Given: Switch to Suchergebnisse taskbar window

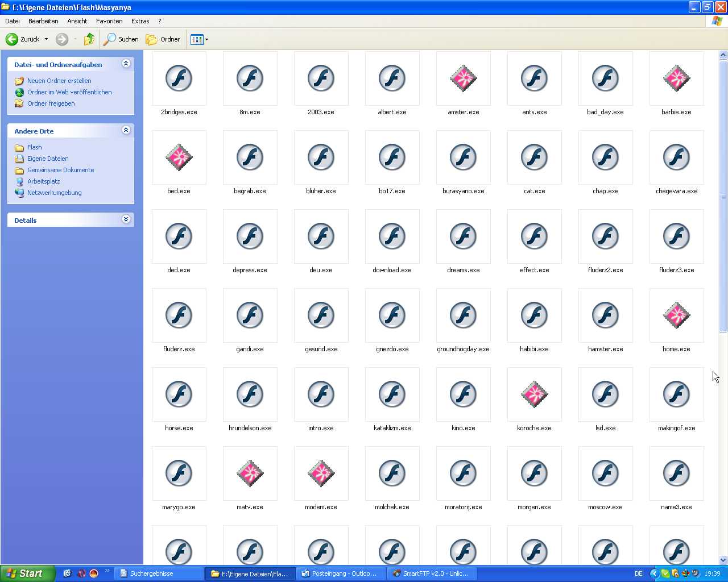Looking at the screenshot, I should point(159,573).
